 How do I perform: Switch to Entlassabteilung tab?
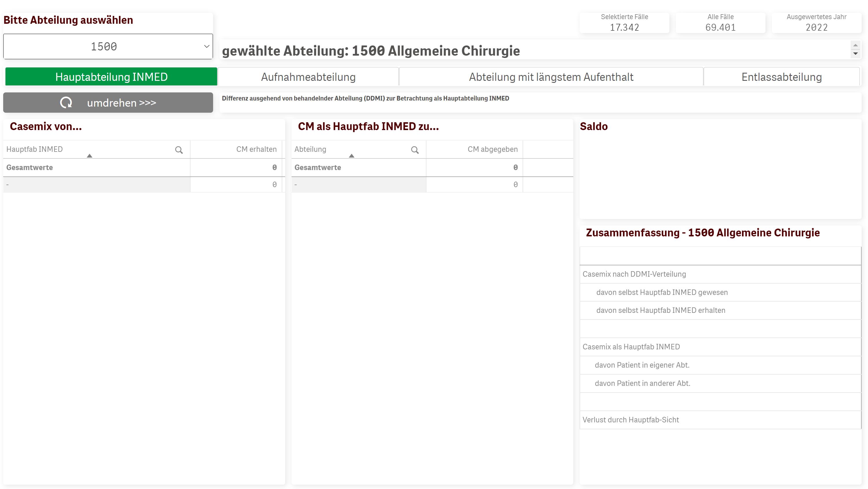[x=781, y=77]
